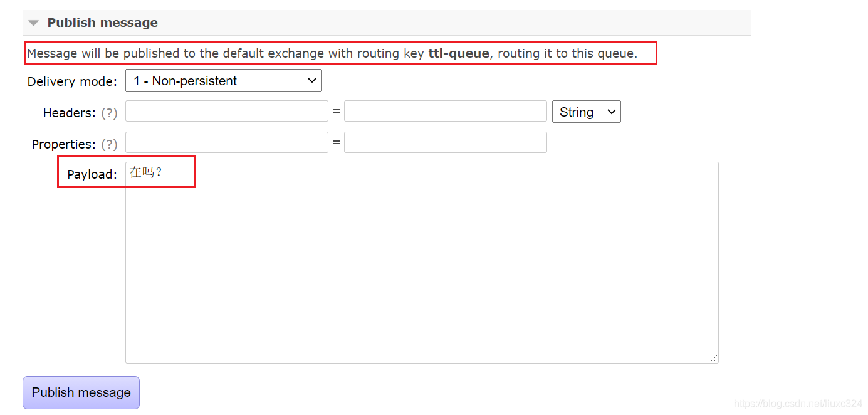868x415 pixels.
Task: Click the collapse arrow beside Publish message
Action: (33, 22)
